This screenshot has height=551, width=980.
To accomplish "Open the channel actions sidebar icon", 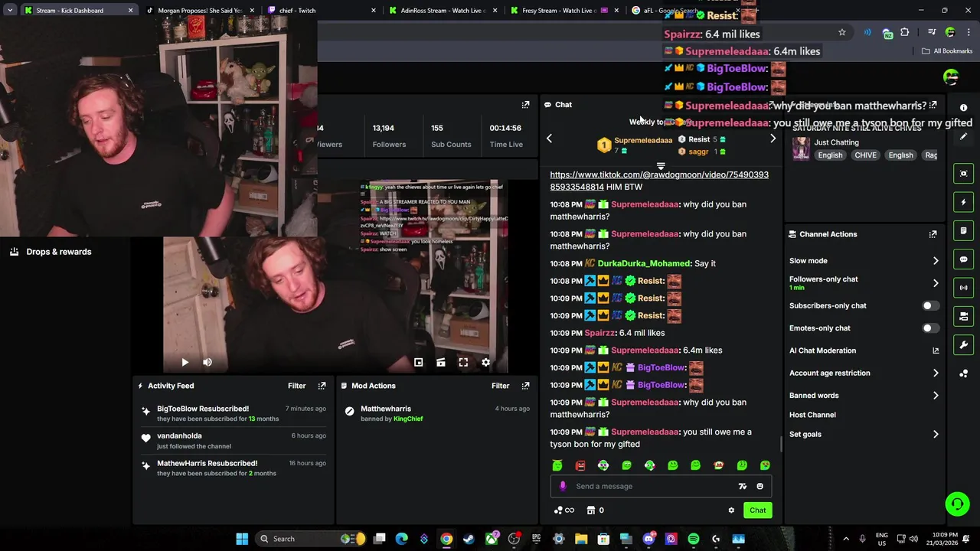I will (x=964, y=316).
